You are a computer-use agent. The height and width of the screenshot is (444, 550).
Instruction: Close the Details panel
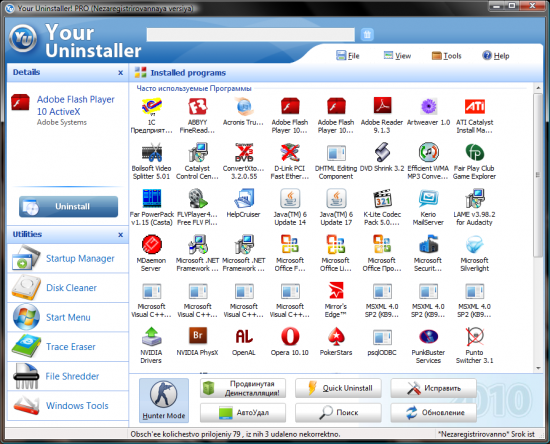click(121, 73)
